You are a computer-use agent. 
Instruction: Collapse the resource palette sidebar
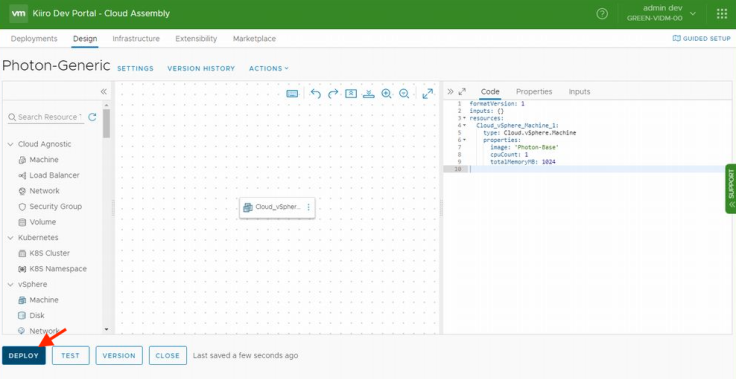[104, 91]
